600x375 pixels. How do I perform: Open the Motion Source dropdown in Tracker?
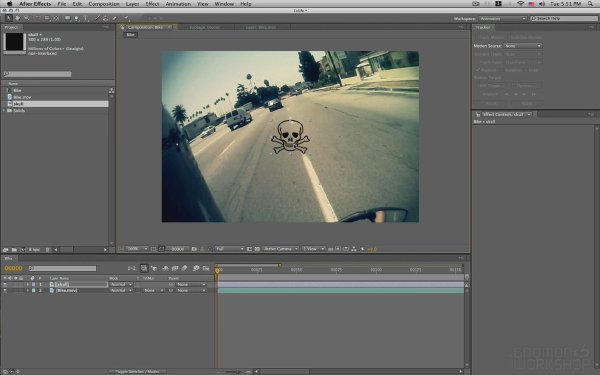523,46
